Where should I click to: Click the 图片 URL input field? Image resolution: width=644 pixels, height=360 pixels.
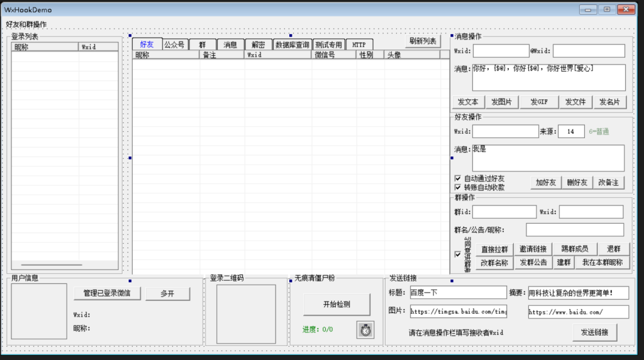coord(458,311)
